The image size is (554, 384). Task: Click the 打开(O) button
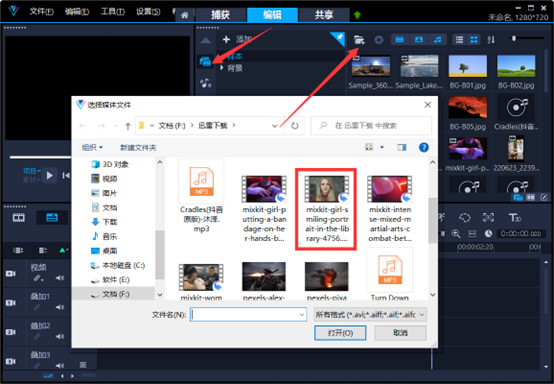[x=340, y=333]
